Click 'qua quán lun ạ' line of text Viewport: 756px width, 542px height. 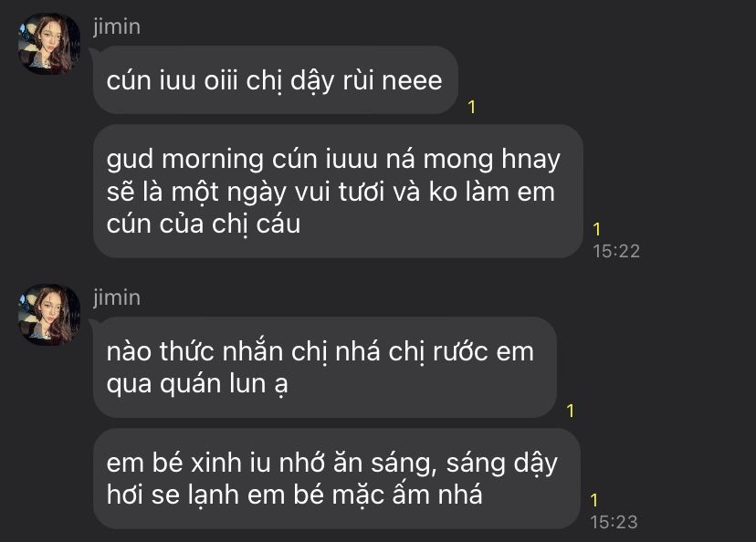(197, 384)
